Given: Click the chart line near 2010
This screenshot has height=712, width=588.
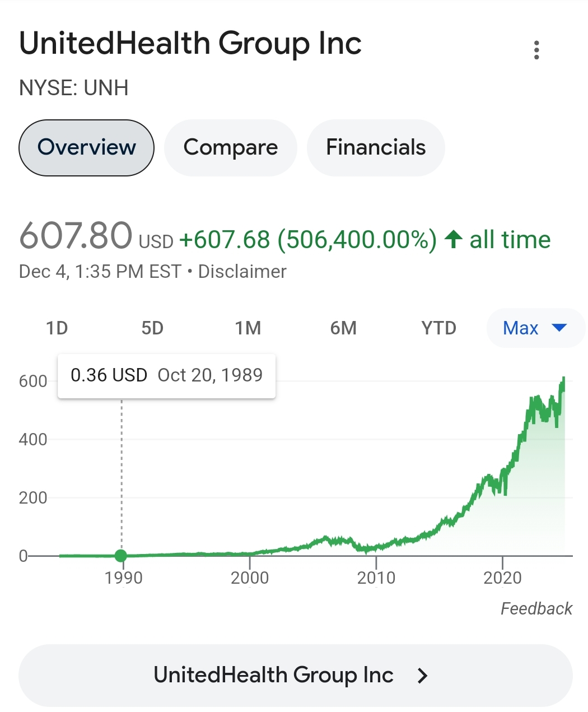Looking at the screenshot, I should coord(376,546).
